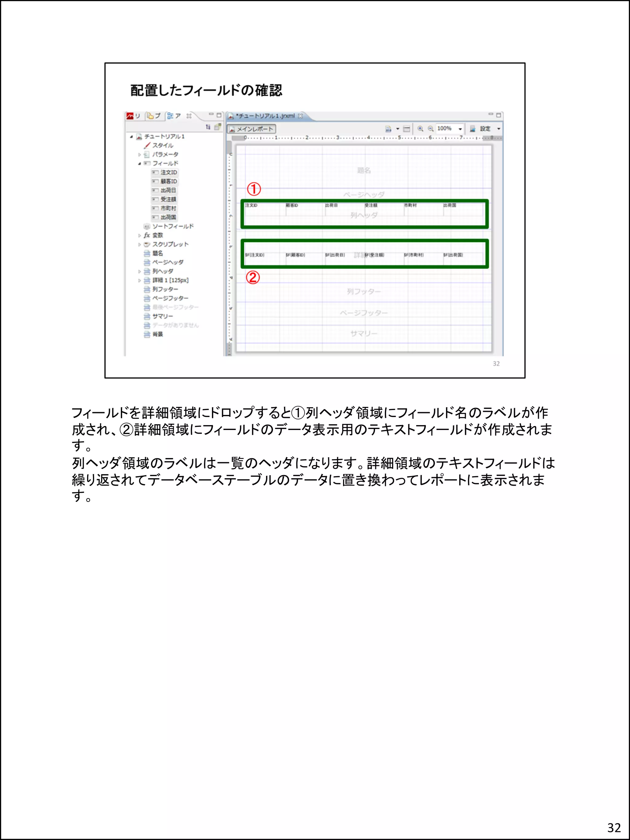Screen dimensions: 630x840
Task: Select the サマリー band in outline
Action: (x=162, y=316)
